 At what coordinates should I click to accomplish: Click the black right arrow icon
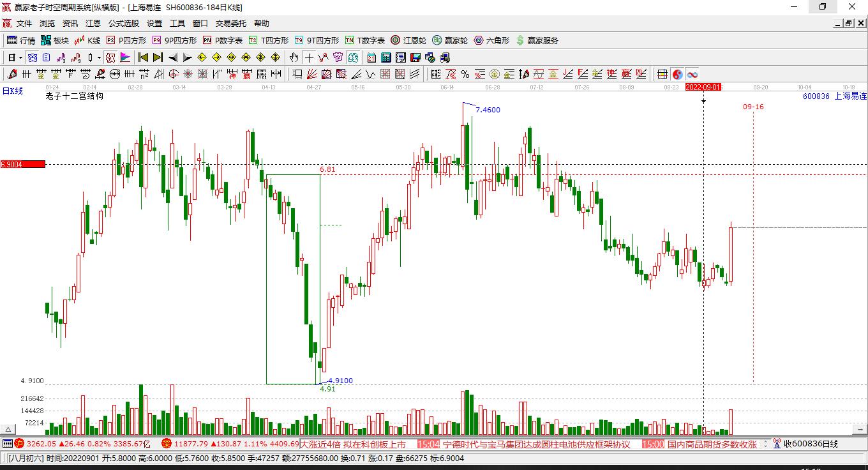[x=187, y=57]
